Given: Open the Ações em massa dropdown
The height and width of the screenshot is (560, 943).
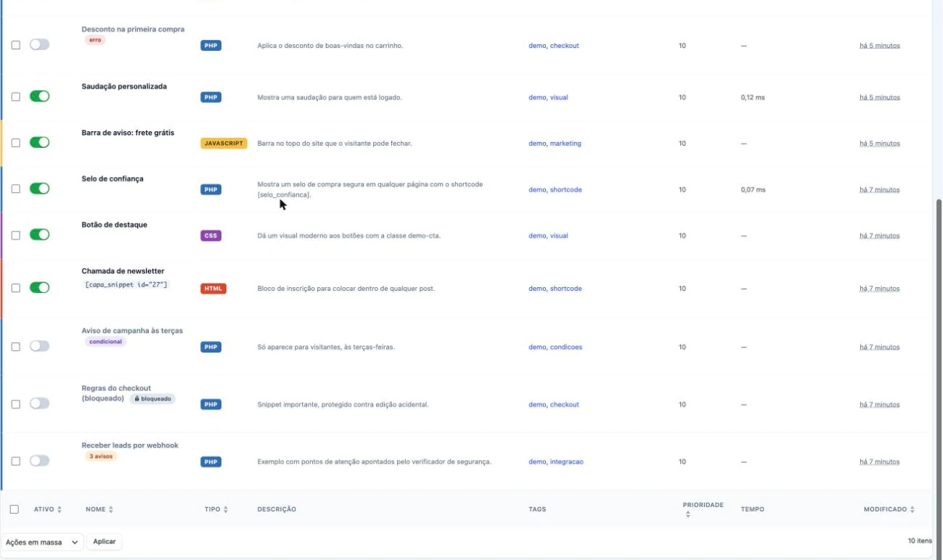Looking at the screenshot, I should click(x=43, y=542).
